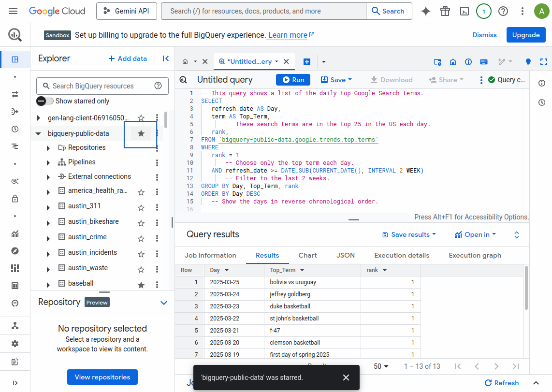Click Add data button
552x392 pixels.
click(128, 58)
